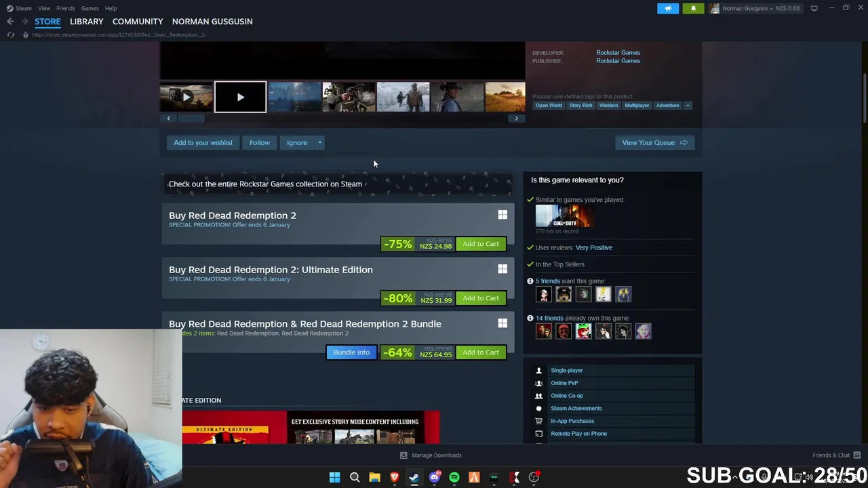Open Rockstar Games publisher link

click(x=618, y=61)
